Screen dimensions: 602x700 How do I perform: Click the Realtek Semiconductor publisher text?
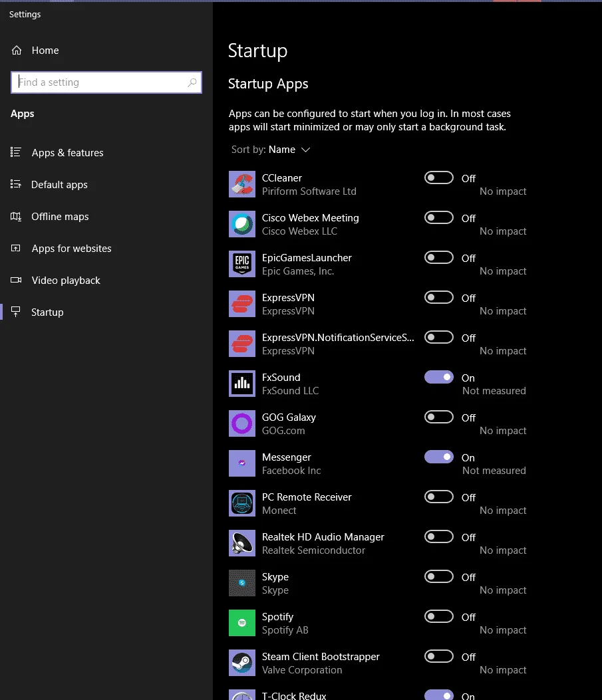click(313, 550)
